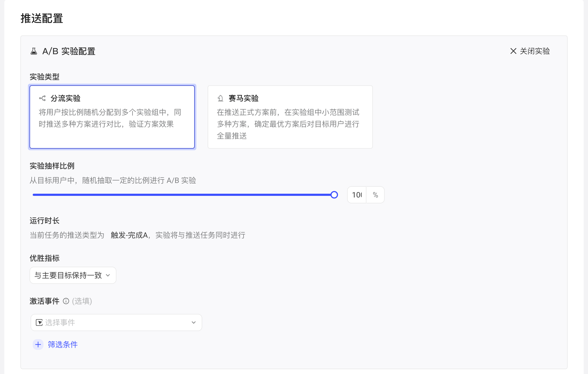
Task: Click the X icon next to 关闭实验
Action: coord(513,51)
